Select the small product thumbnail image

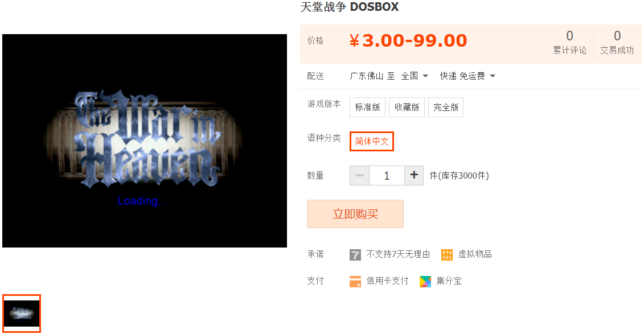click(x=22, y=314)
